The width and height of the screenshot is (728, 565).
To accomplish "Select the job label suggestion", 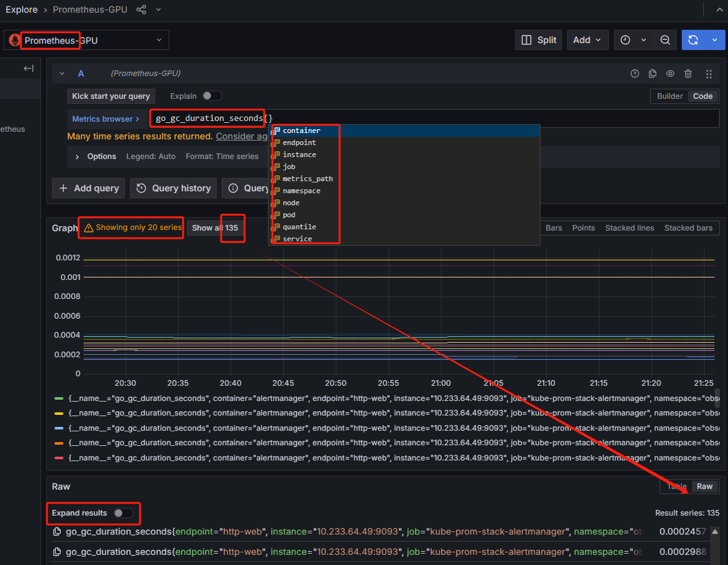I will click(x=404, y=167).
